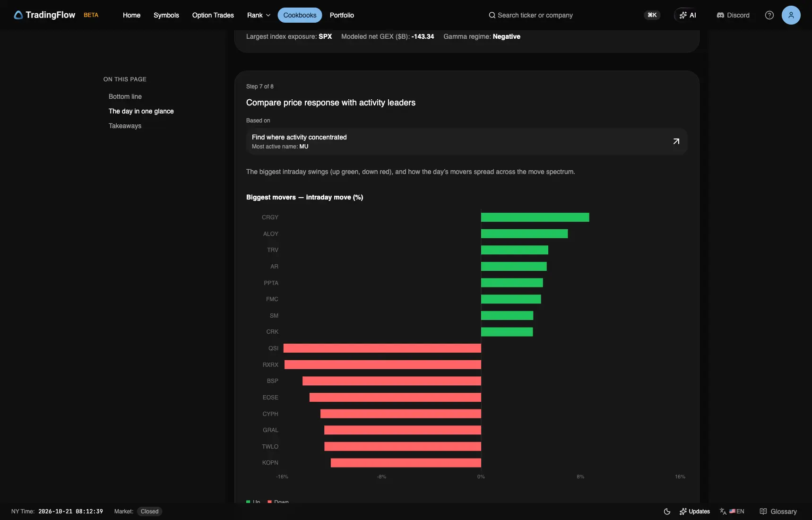This screenshot has height=520, width=812.
Task: Expand the Rank dropdown menu
Action: (259, 15)
